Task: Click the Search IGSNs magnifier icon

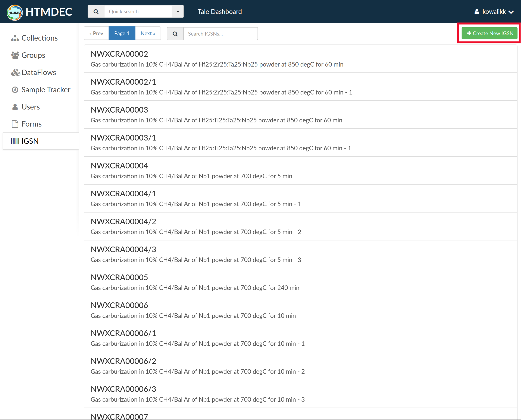Action: (x=175, y=34)
